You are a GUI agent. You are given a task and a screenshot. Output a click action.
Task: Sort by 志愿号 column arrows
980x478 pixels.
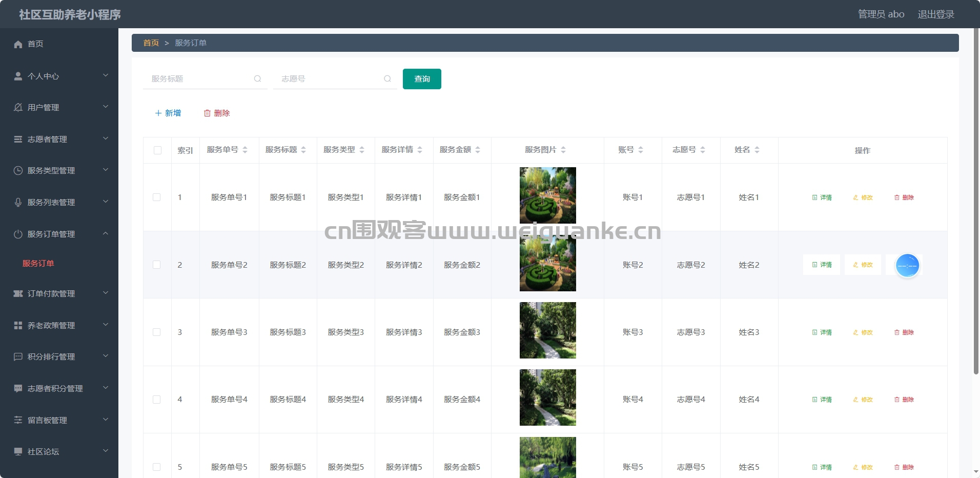point(703,150)
